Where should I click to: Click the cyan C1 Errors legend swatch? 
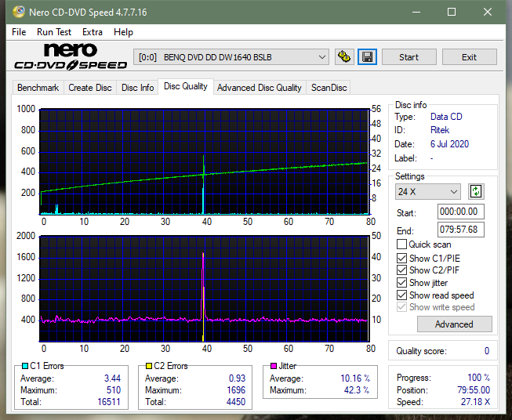point(25,366)
